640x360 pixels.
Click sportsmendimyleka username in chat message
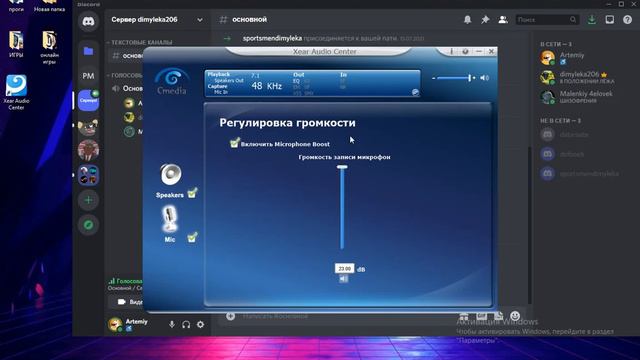coord(272,38)
